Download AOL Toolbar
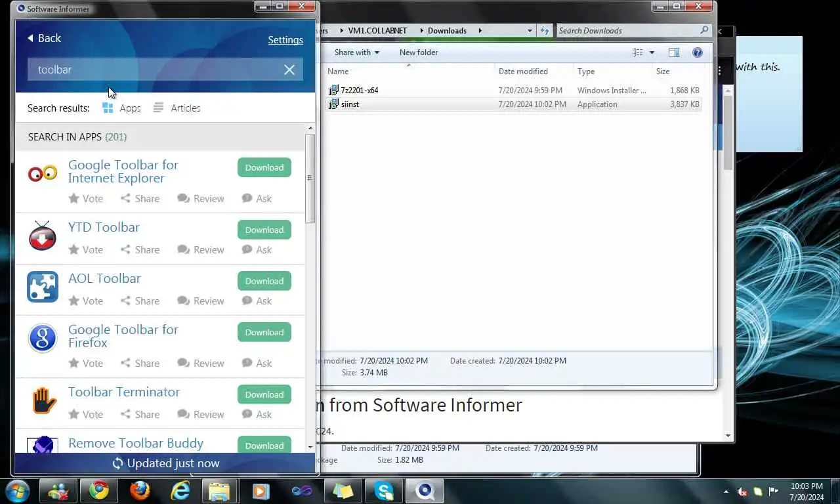The height and width of the screenshot is (504, 840). [x=264, y=281]
